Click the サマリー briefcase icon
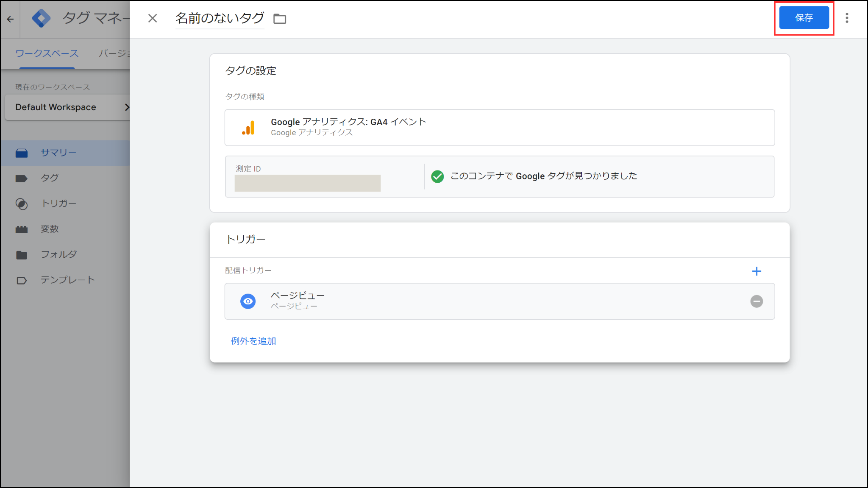 22,153
